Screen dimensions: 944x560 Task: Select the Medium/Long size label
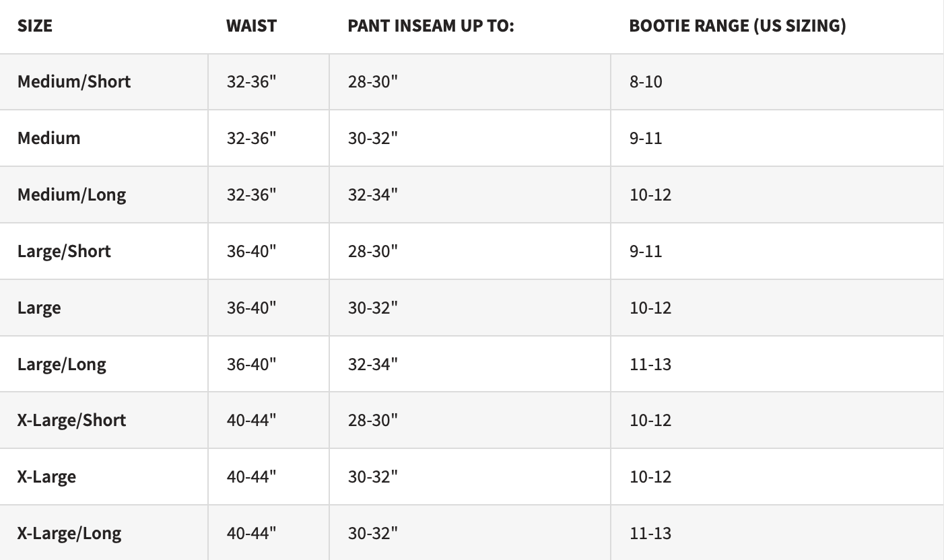pyautogui.click(x=71, y=195)
